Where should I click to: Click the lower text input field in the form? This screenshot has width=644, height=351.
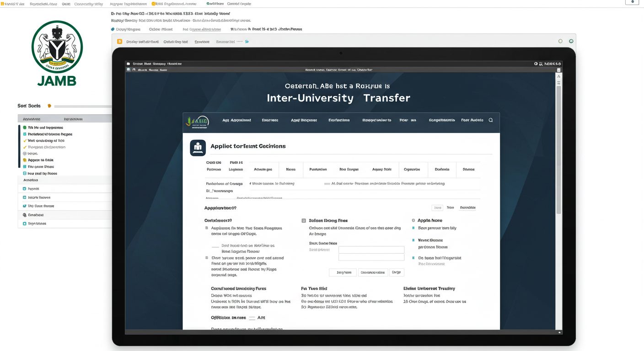coord(371,257)
